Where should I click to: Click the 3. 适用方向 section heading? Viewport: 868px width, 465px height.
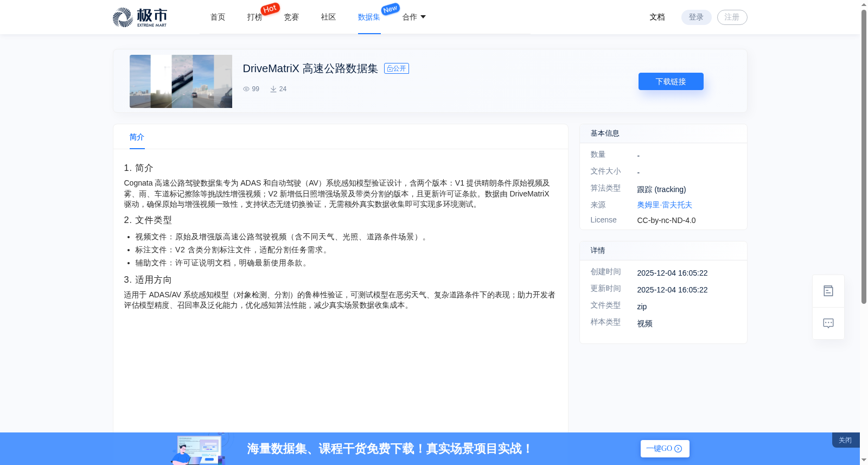[148, 280]
